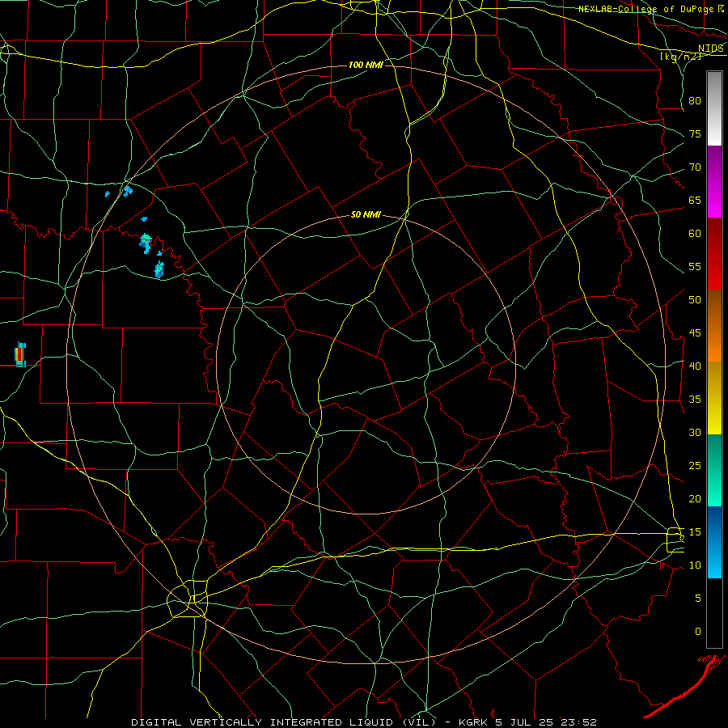Click the 23:52 timestamp in the caption
728x728 pixels.
click(578, 722)
